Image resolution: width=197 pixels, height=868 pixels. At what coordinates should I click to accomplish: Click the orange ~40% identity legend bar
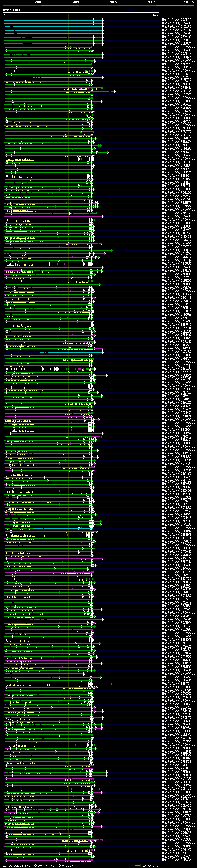tap(60, 6)
